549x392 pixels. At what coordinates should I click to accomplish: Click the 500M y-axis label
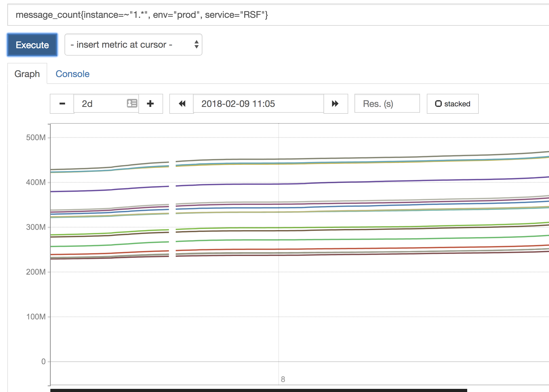click(36, 138)
